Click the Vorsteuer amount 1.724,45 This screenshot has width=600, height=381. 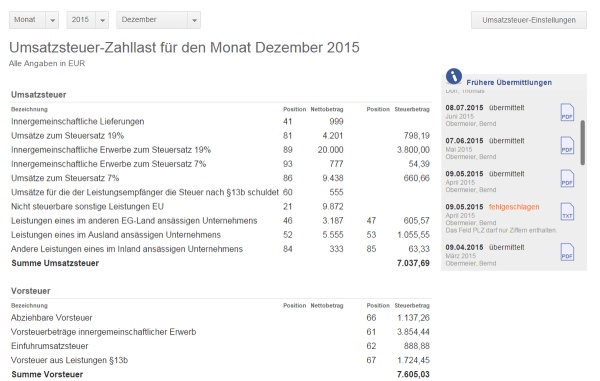(x=413, y=360)
